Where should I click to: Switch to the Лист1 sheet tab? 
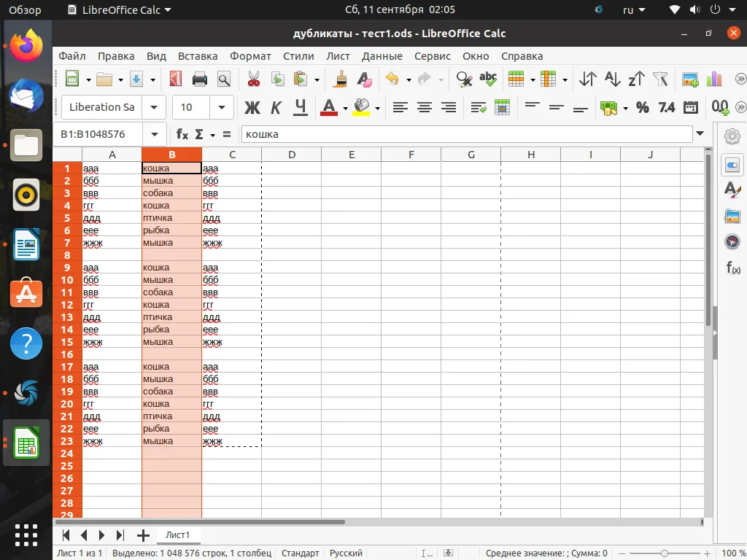(178, 534)
